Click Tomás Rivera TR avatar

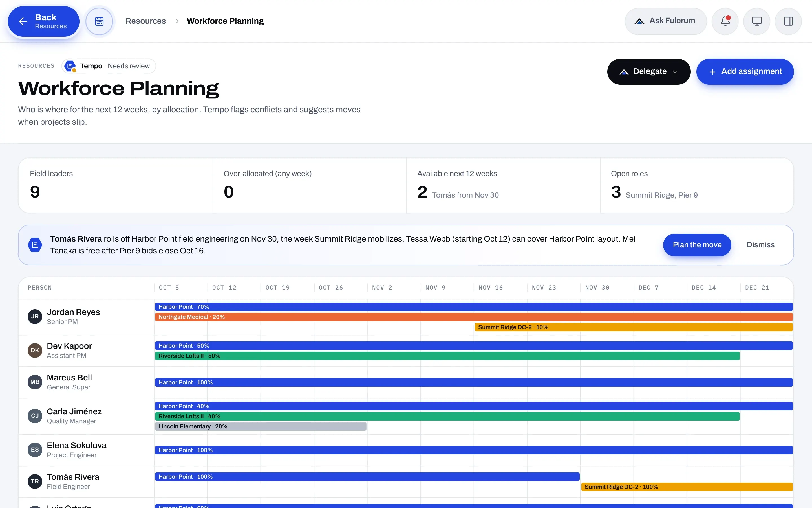coord(35,481)
